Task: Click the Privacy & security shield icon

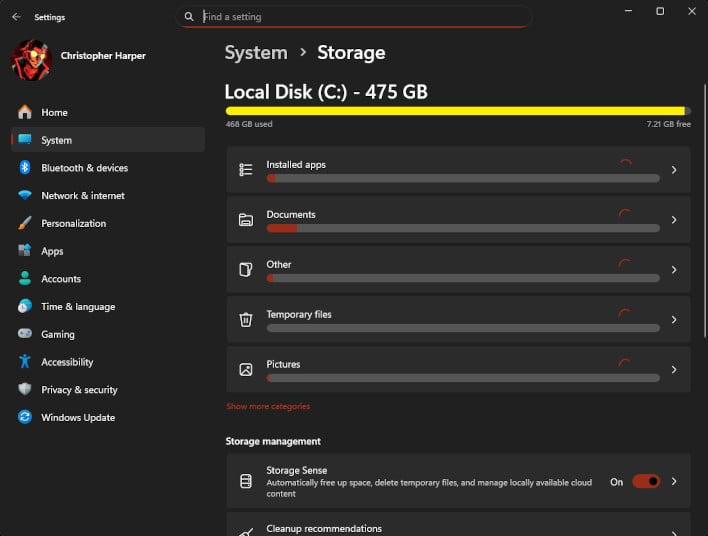Action: tap(25, 389)
